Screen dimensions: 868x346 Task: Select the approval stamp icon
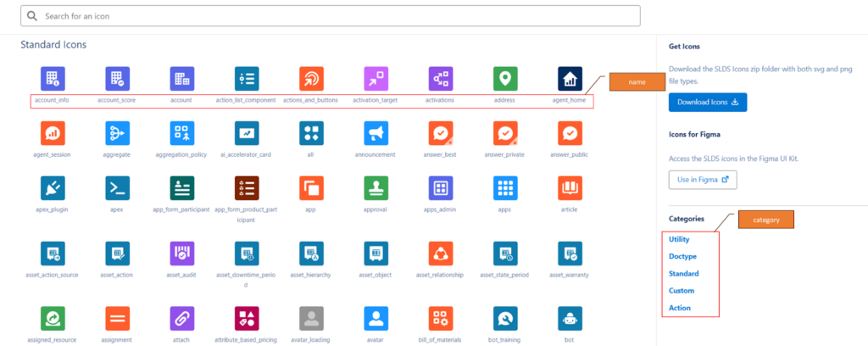point(376,187)
